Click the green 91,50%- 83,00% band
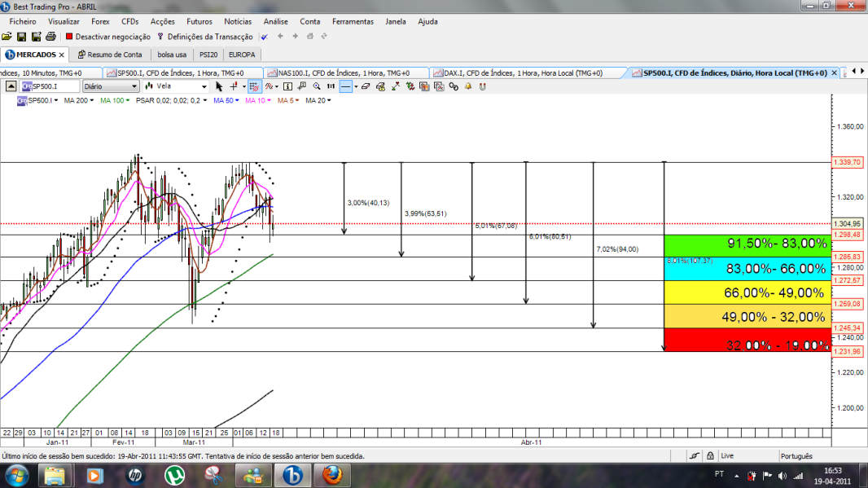The image size is (868, 488). point(747,245)
